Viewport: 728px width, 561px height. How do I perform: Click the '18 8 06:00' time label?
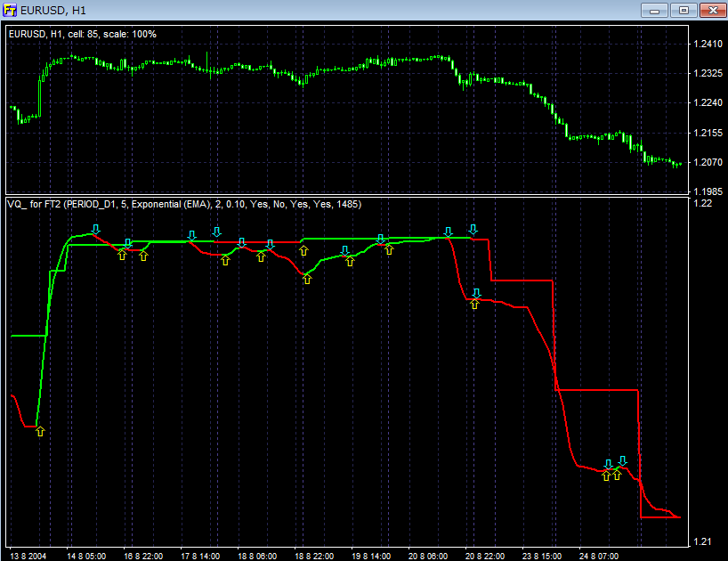click(x=257, y=556)
